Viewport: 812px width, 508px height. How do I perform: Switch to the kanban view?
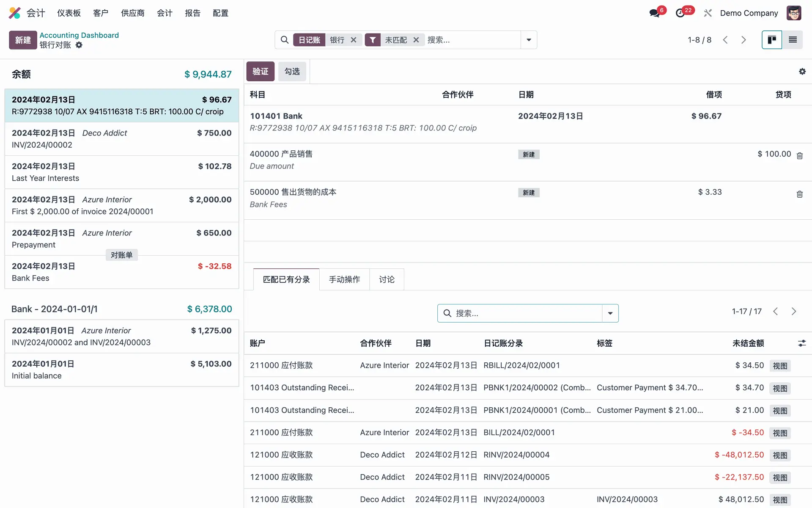click(771, 40)
